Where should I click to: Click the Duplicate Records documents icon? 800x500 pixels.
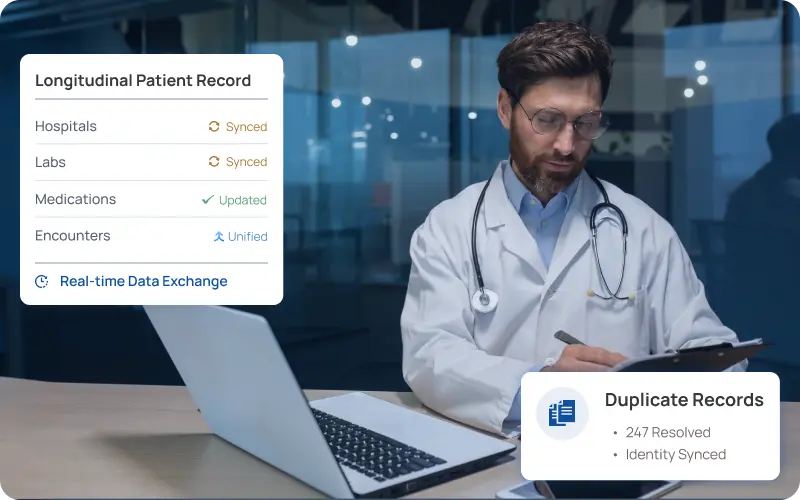coord(562,413)
